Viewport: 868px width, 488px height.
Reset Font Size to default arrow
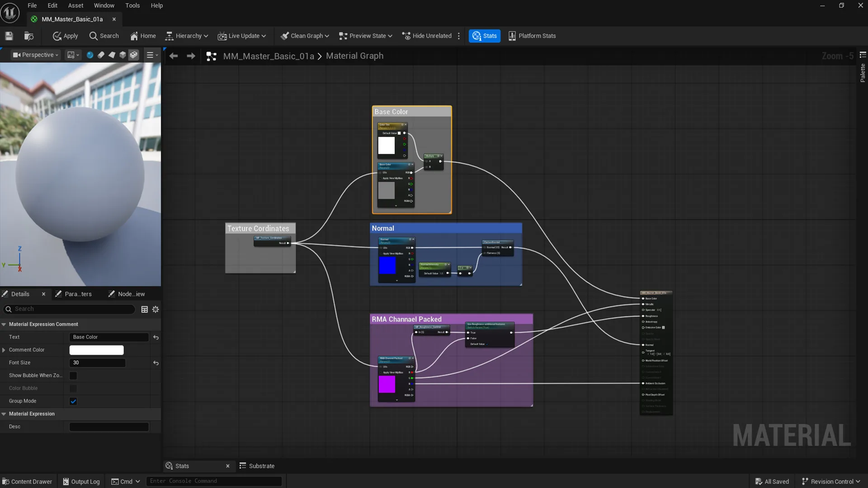tap(156, 363)
